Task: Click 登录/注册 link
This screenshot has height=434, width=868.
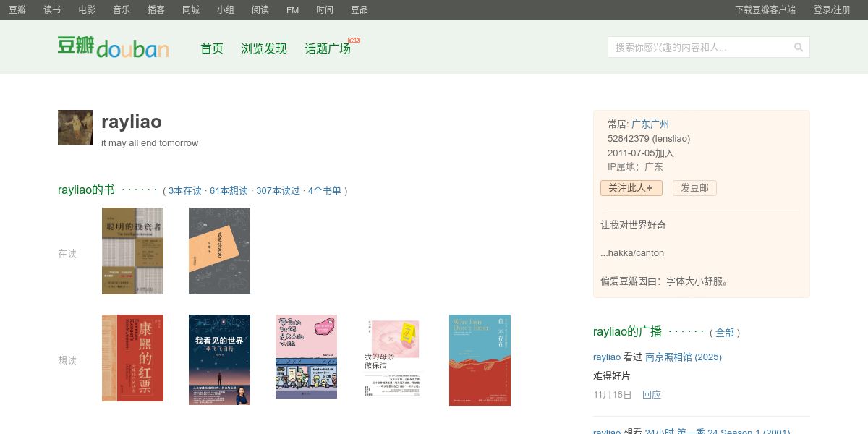Action: (x=832, y=9)
